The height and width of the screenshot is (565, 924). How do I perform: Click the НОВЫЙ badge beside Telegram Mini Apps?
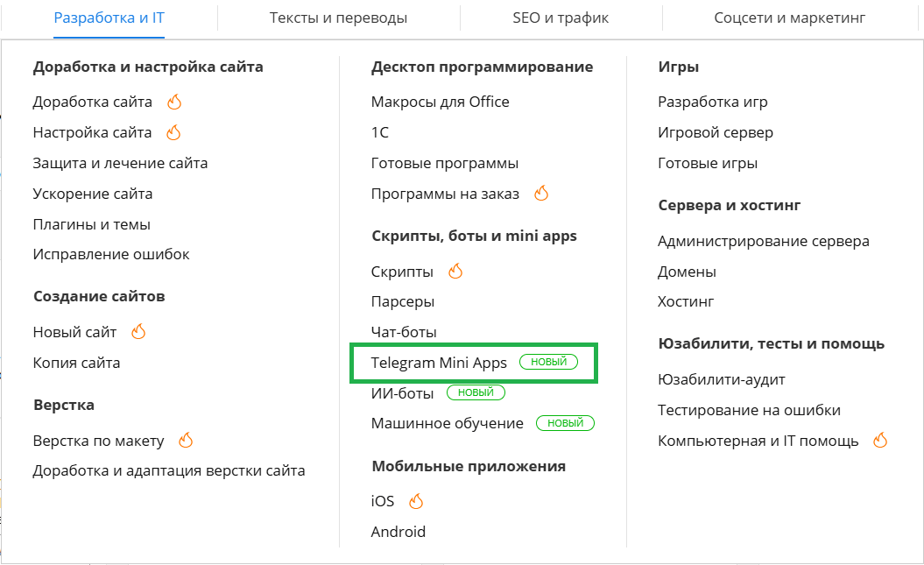coord(548,362)
